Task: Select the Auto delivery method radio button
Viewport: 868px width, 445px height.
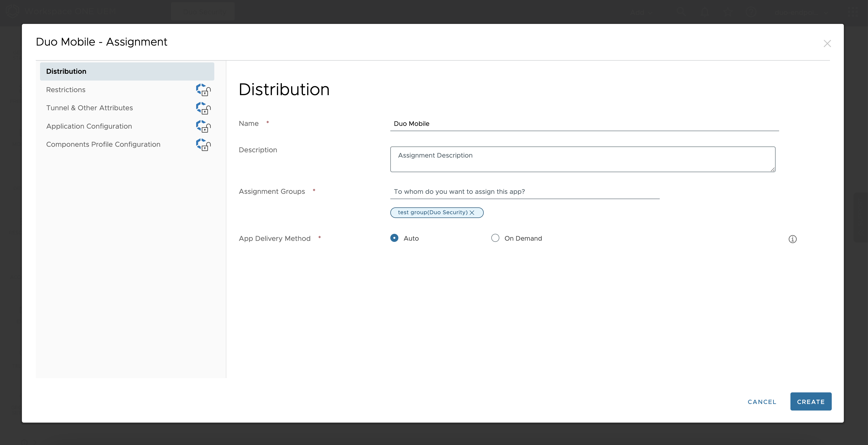Action: [394, 238]
